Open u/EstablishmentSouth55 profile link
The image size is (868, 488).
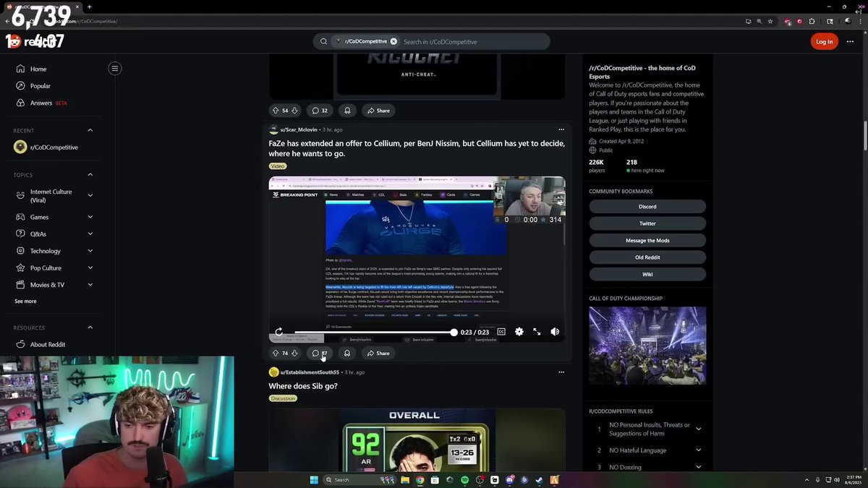(310, 372)
